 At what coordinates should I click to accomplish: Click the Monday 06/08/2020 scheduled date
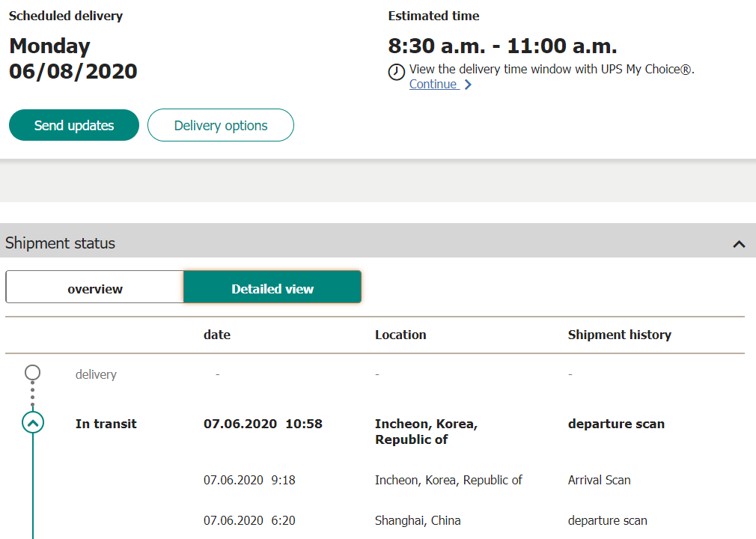click(73, 58)
